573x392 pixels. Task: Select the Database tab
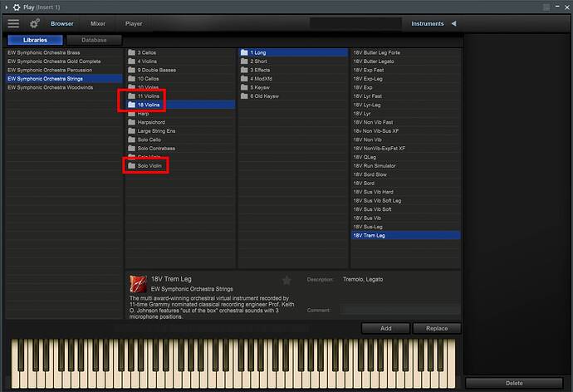pos(95,40)
